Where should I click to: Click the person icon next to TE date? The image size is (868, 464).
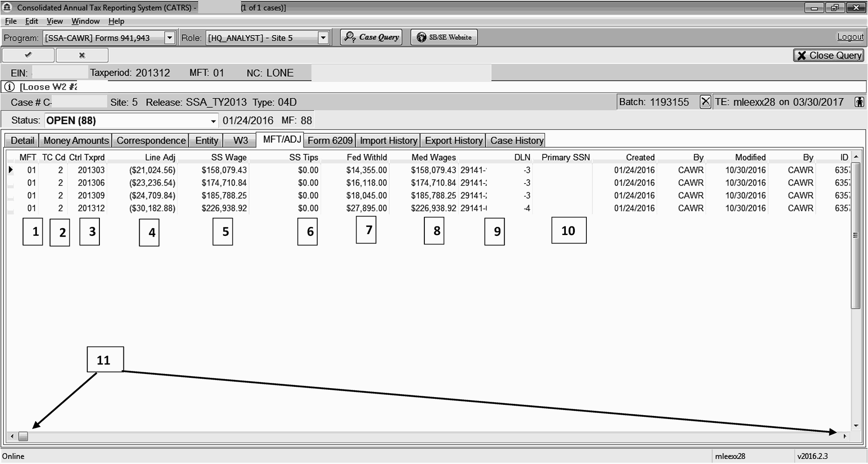[x=859, y=102]
